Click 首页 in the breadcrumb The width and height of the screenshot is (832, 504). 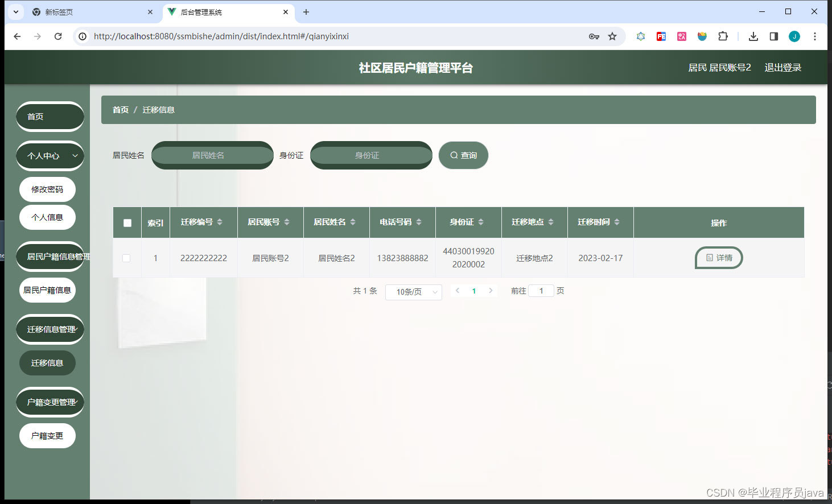point(121,110)
